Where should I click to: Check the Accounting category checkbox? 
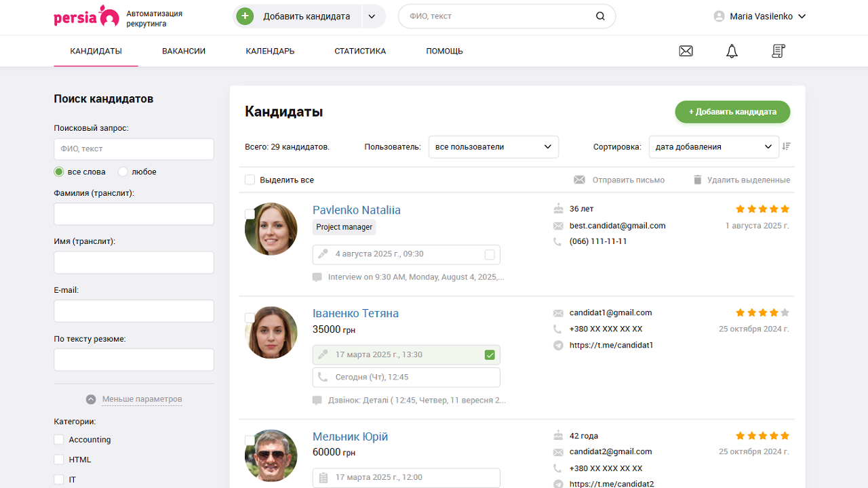coord(58,439)
